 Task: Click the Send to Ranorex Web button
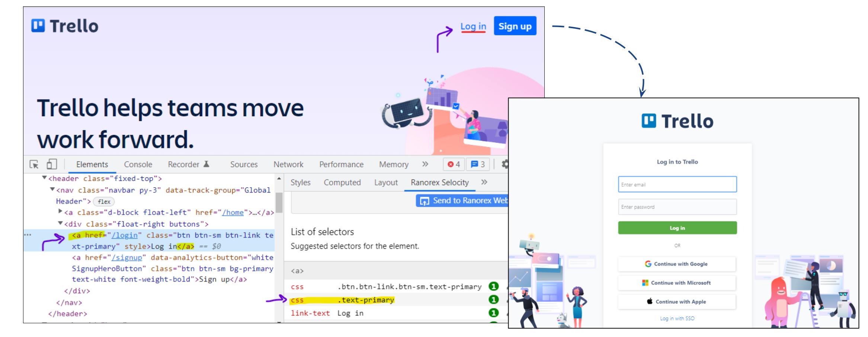462,201
